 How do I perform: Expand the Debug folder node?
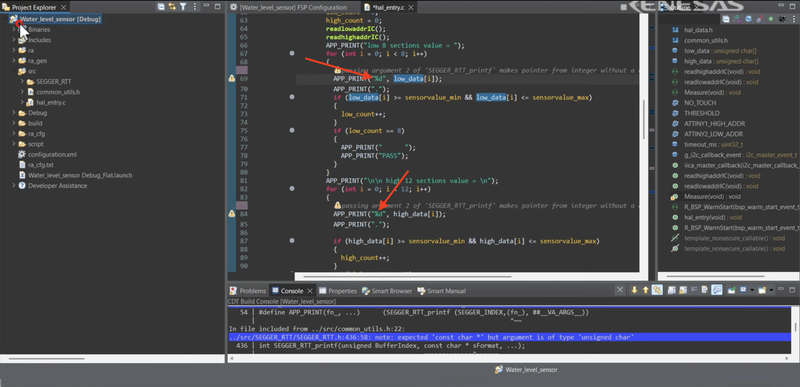14,113
